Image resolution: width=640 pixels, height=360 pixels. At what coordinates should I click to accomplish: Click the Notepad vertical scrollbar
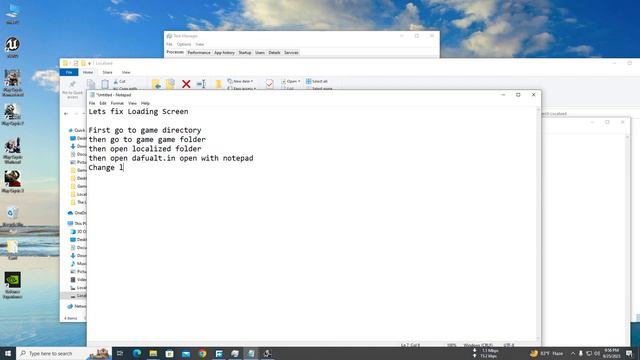click(538, 224)
